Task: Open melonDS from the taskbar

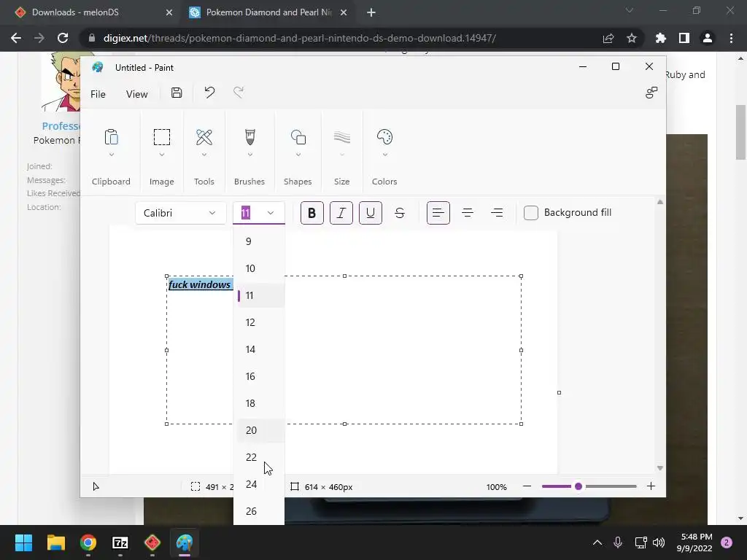Action: point(152,542)
